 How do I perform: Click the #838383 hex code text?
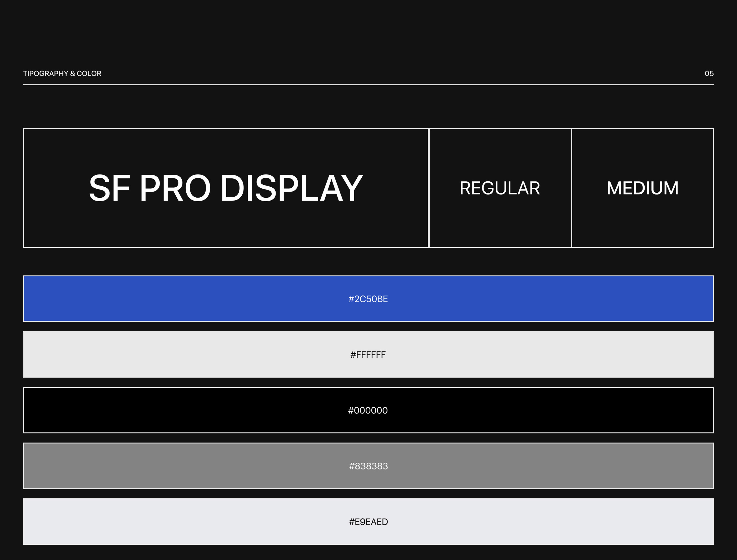pos(368,466)
